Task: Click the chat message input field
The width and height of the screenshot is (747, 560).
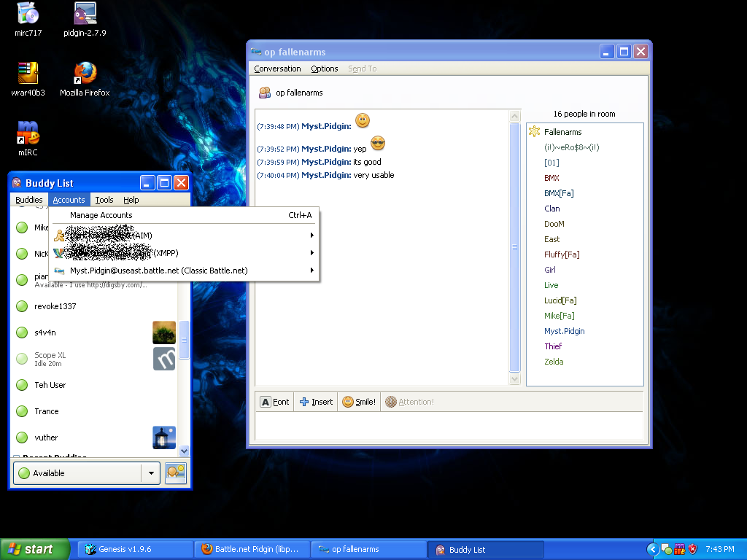Action: [x=449, y=427]
